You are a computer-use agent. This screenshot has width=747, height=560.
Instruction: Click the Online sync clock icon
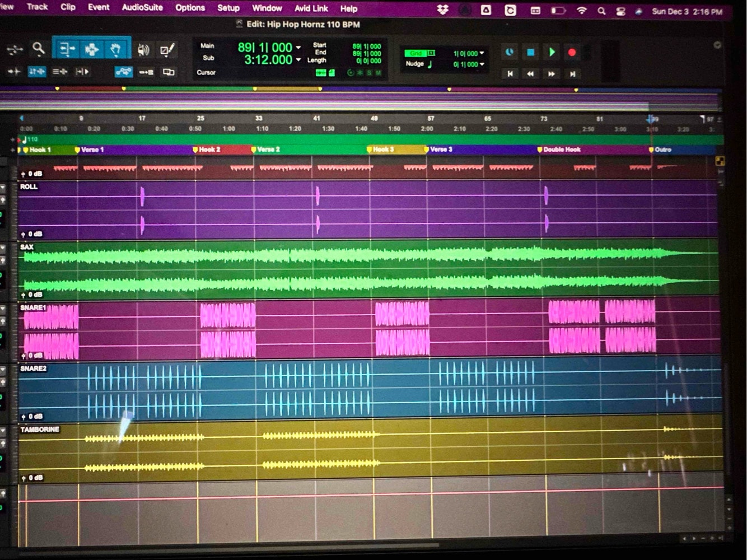click(510, 52)
